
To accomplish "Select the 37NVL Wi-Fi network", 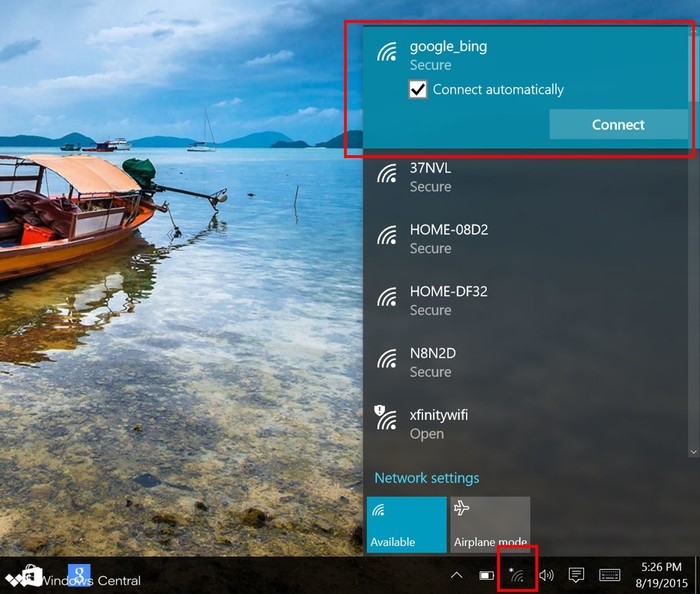I will click(430, 176).
